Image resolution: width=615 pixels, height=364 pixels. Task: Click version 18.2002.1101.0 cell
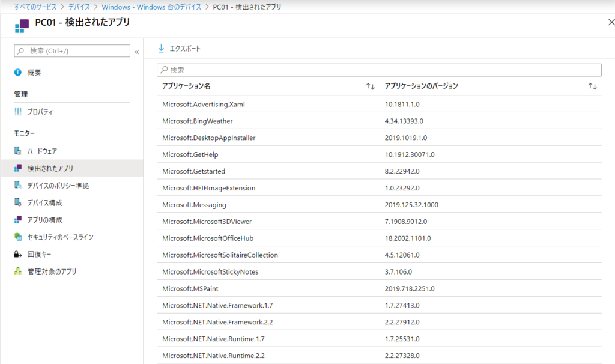(x=408, y=238)
